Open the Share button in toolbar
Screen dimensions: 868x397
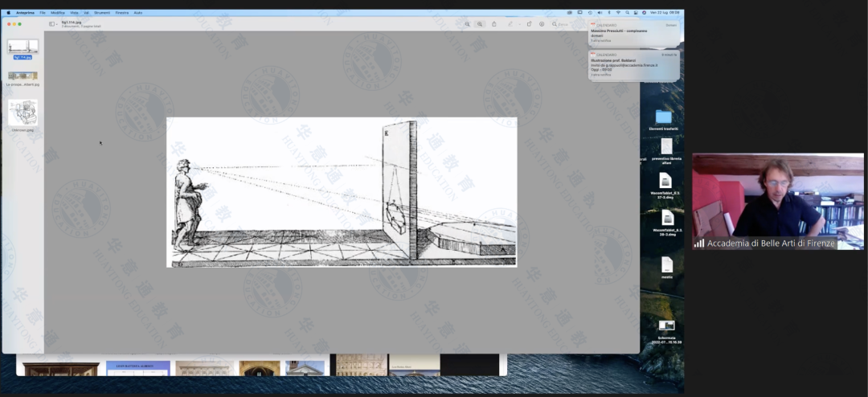(x=493, y=24)
